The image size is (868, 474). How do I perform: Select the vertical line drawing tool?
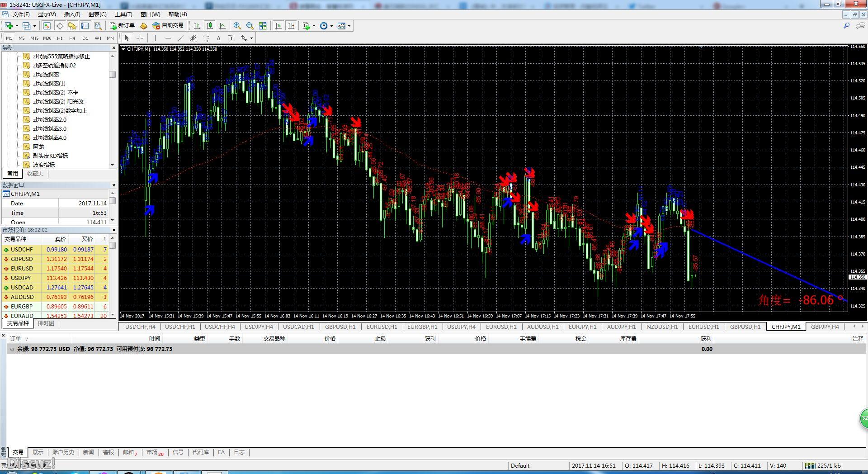pyautogui.click(x=155, y=38)
